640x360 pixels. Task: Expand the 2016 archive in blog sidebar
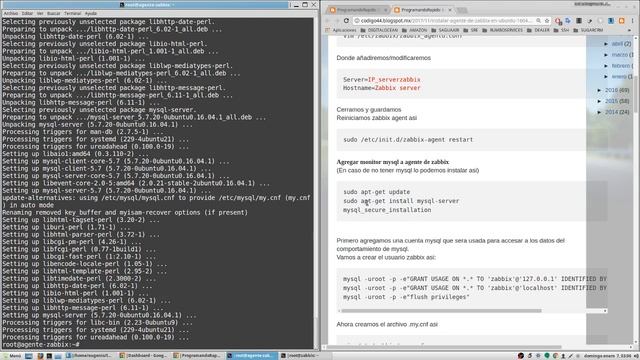pos(599,90)
